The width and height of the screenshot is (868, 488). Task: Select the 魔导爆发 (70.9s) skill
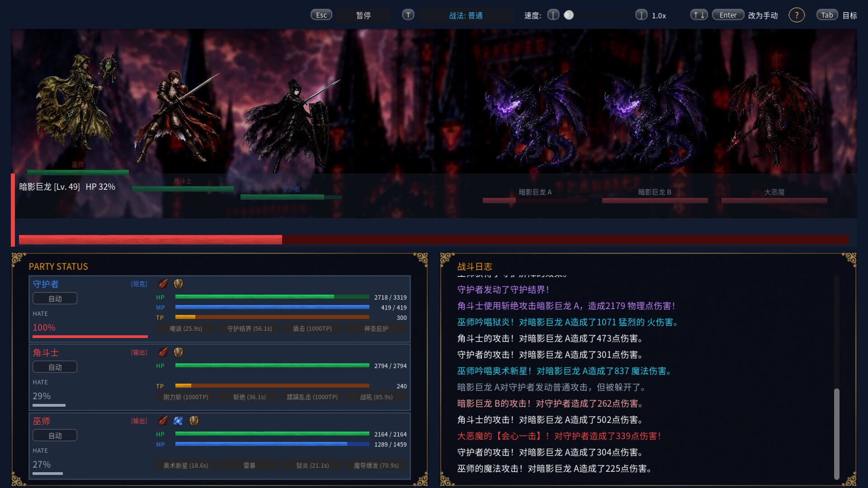coord(376,465)
